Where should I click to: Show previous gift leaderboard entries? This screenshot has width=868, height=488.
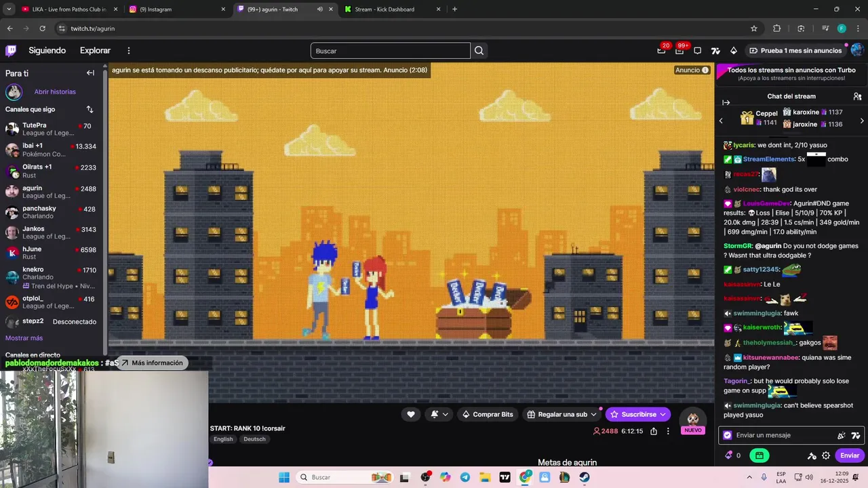tap(721, 121)
